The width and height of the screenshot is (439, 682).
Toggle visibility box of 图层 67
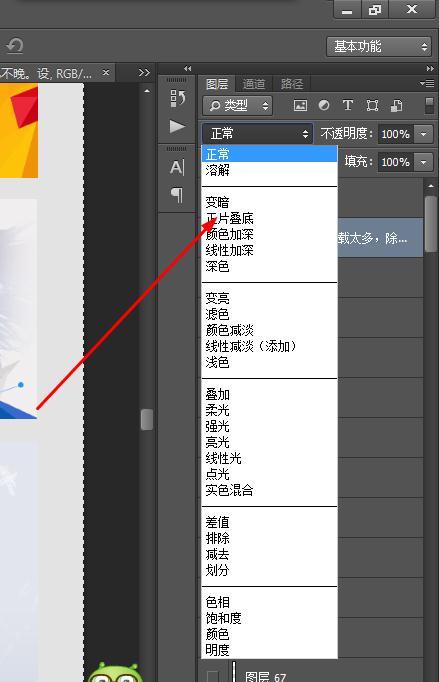point(213,676)
